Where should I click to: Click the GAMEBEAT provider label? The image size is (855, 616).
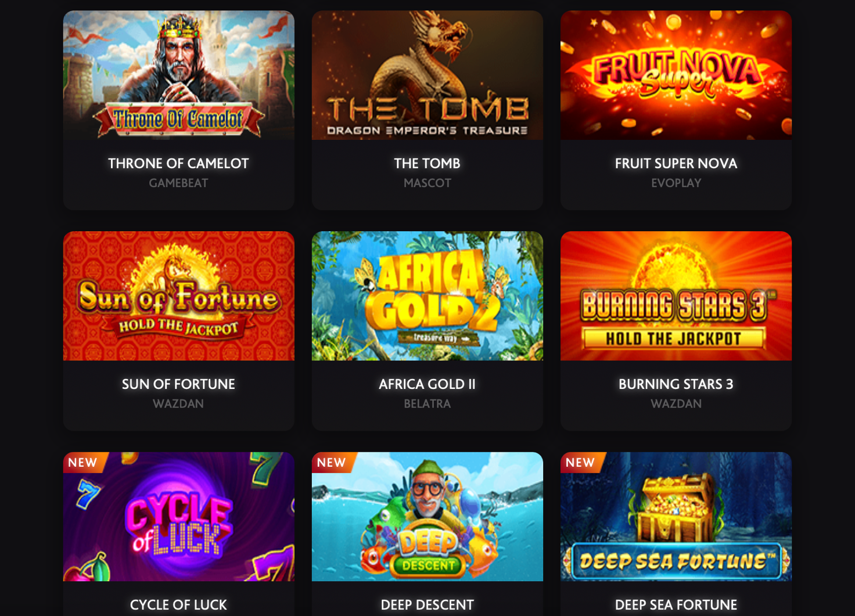tap(178, 183)
